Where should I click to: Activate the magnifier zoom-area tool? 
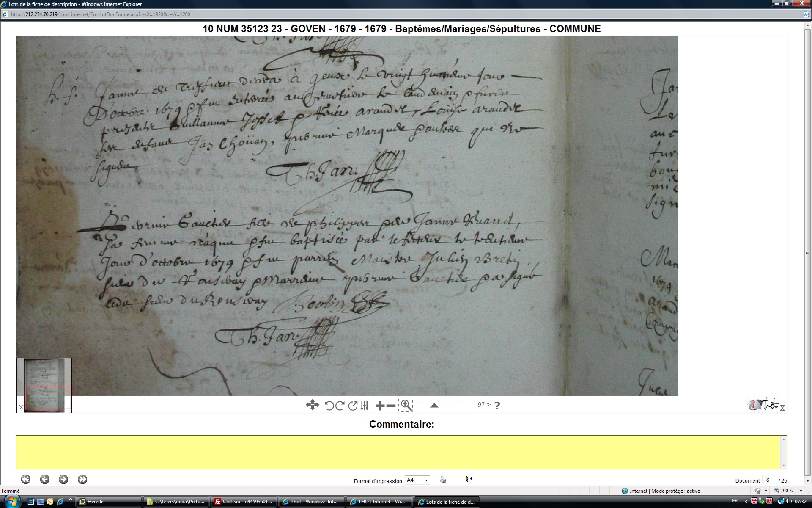click(x=406, y=405)
